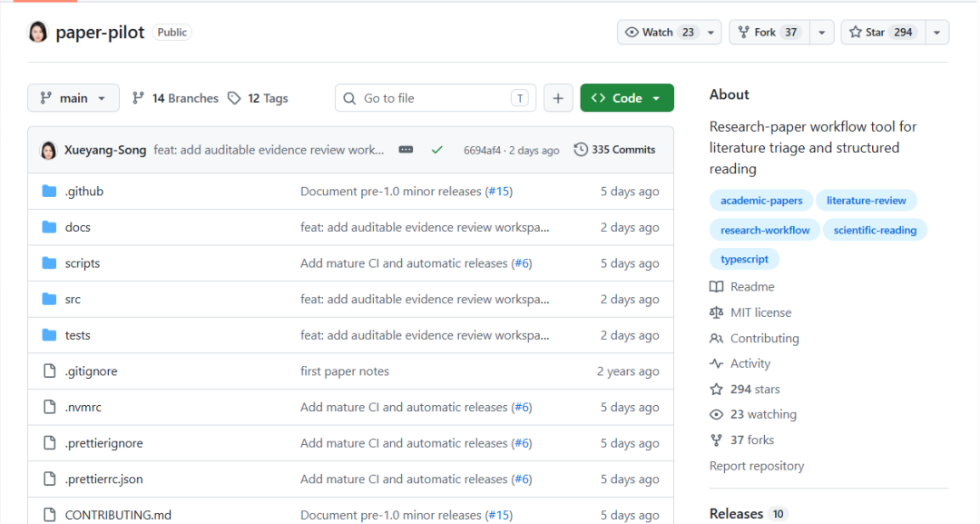
Task: Click the .nvmrc file icon
Action: (49, 407)
